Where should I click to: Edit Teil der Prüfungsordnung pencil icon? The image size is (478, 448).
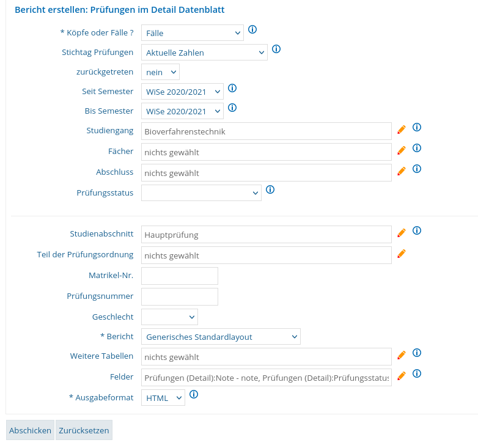[402, 254]
